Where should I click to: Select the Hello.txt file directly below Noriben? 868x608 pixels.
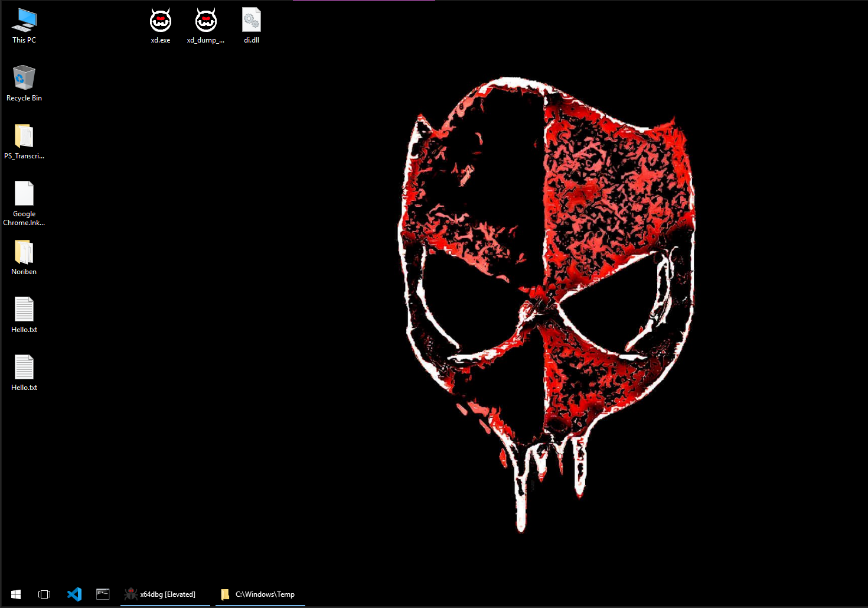tap(24, 310)
